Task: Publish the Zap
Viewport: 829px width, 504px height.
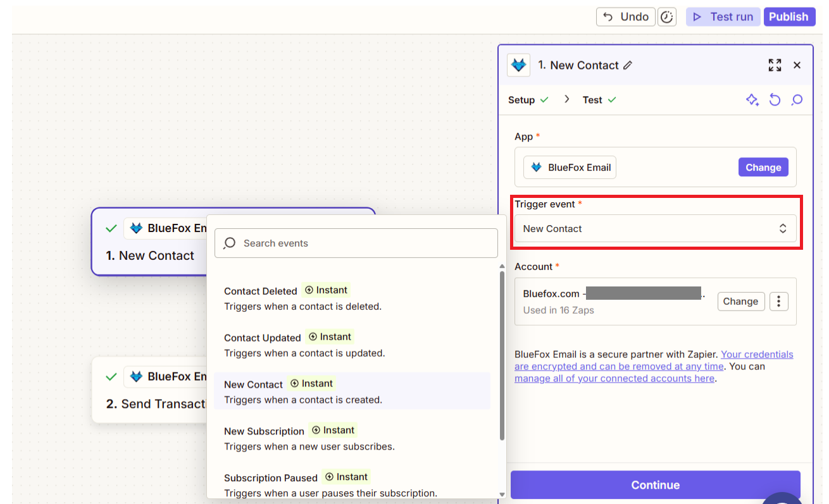Action: (x=789, y=16)
